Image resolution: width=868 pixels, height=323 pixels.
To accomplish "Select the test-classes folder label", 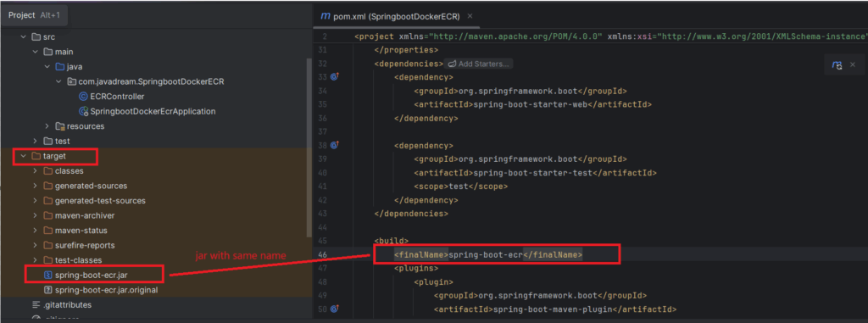I will tap(78, 259).
